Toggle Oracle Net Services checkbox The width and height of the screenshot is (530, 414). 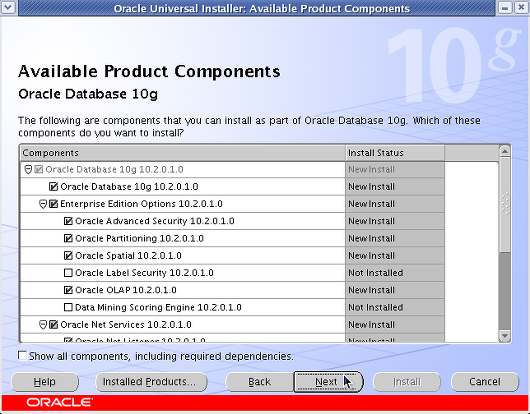(53, 325)
